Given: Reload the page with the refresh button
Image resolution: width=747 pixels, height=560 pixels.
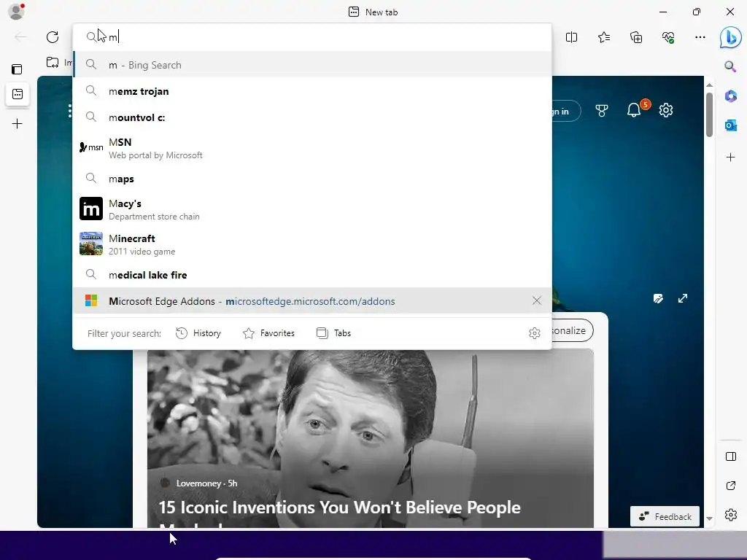Looking at the screenshot, I should 53,37.
